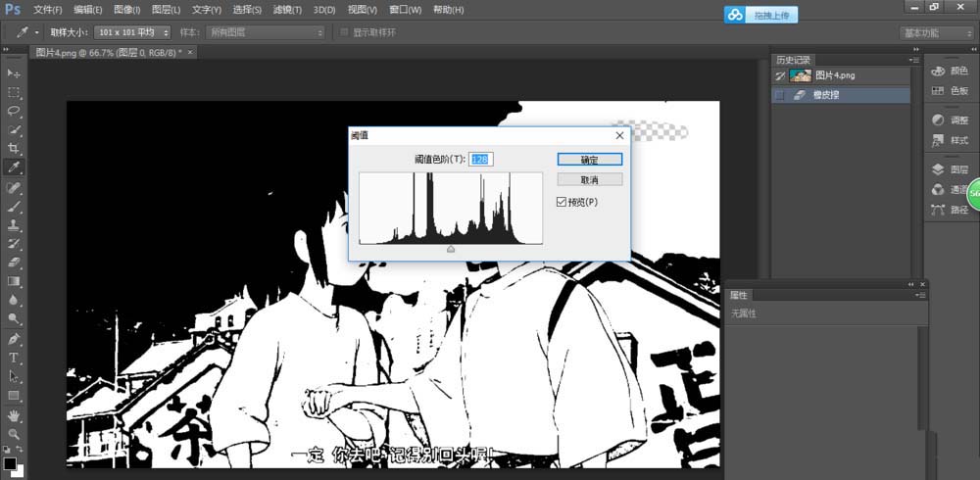Open the 图像(I) menu
Image resolution: width=980 pixels, height=480 pixels.
tap(126, 10)
